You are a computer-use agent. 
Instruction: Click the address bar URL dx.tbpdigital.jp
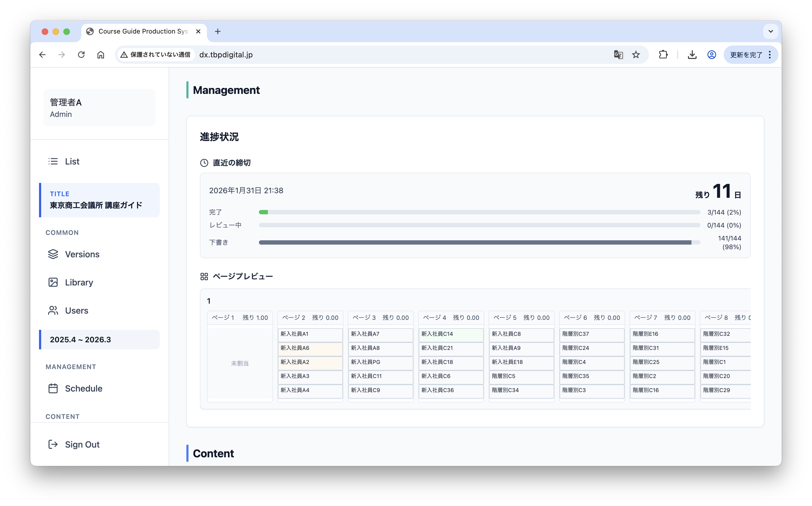[226, 55]
